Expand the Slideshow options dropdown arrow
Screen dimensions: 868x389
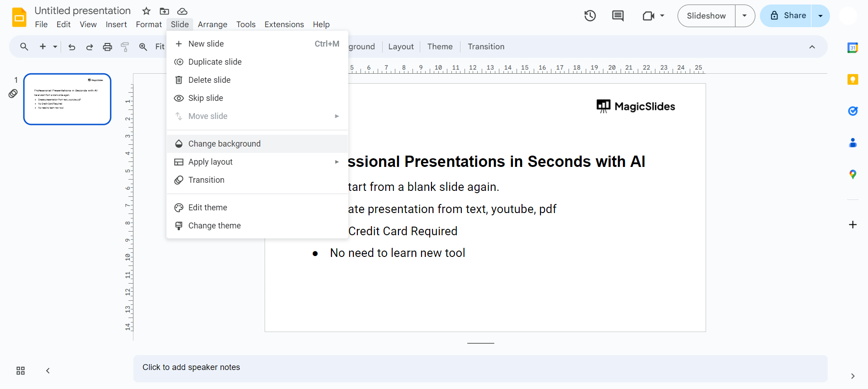coord(745,16)
